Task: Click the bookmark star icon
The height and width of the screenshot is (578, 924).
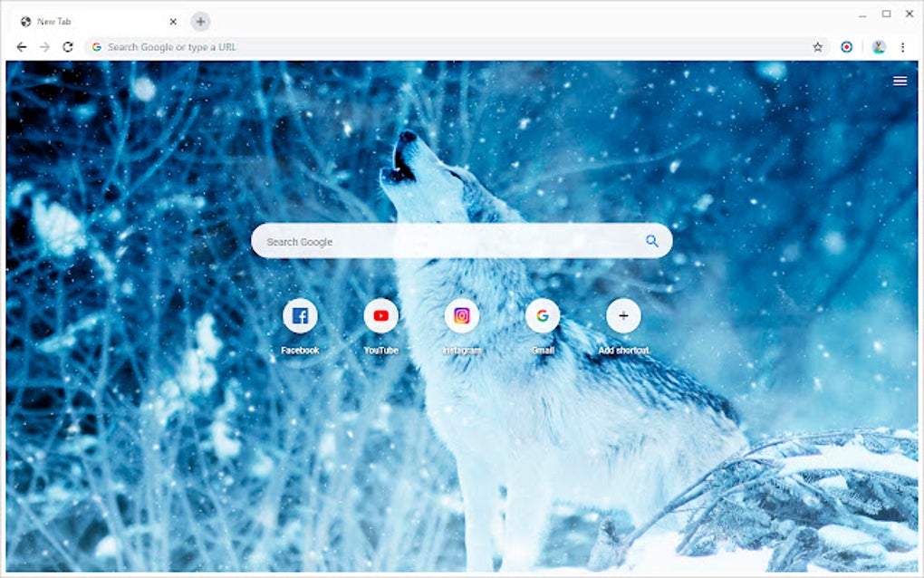Action: (x=816, y=46)
